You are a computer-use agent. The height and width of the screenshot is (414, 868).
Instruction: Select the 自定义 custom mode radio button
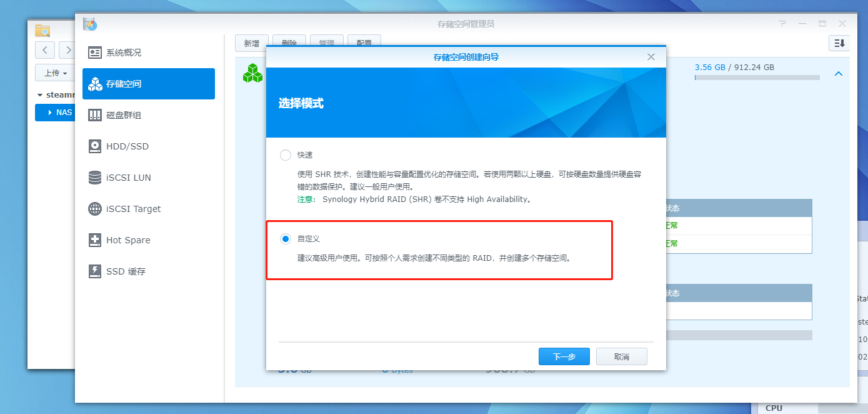pos(286,239)
